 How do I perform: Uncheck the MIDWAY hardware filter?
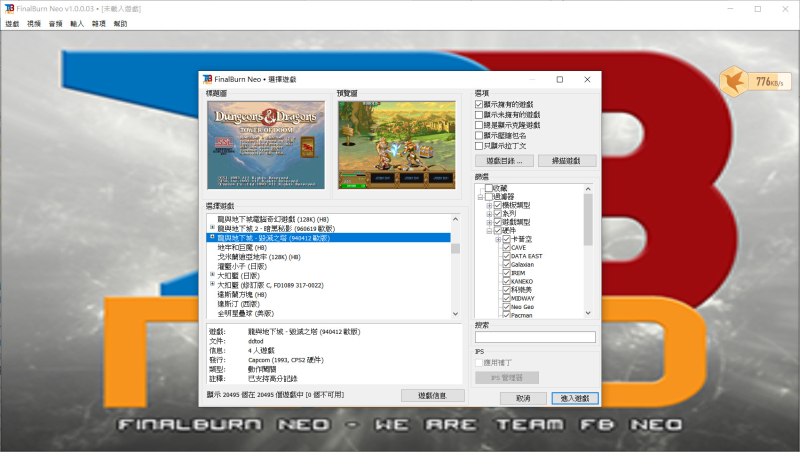[x=507, y=298]
